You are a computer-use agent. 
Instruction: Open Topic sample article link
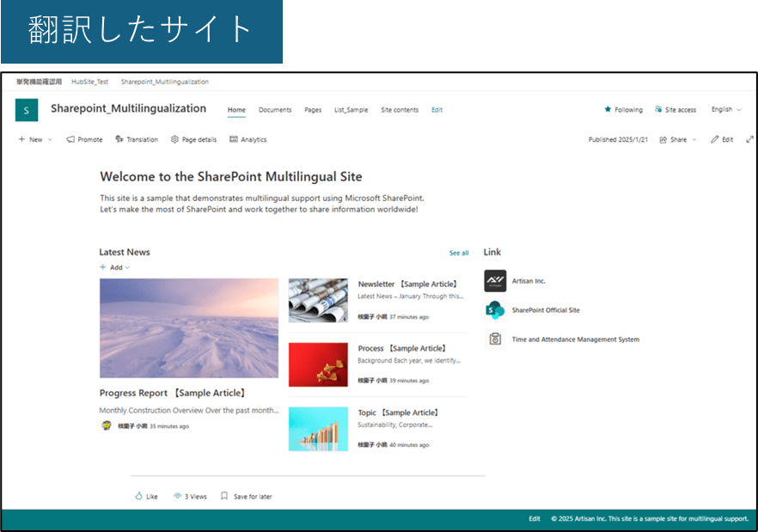pos(398,413)
